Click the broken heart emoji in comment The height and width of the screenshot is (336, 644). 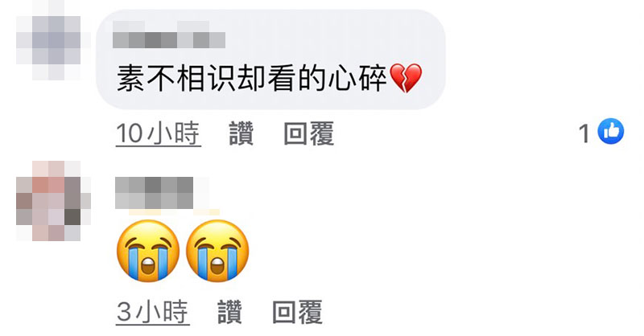[406, 78]
